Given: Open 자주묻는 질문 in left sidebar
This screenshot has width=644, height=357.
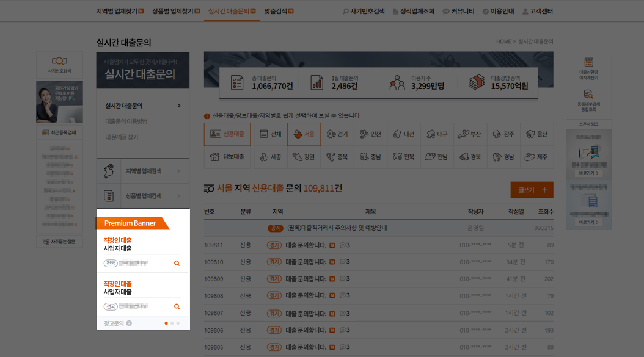Looking at the screenshot, I should tap(59, 242).
